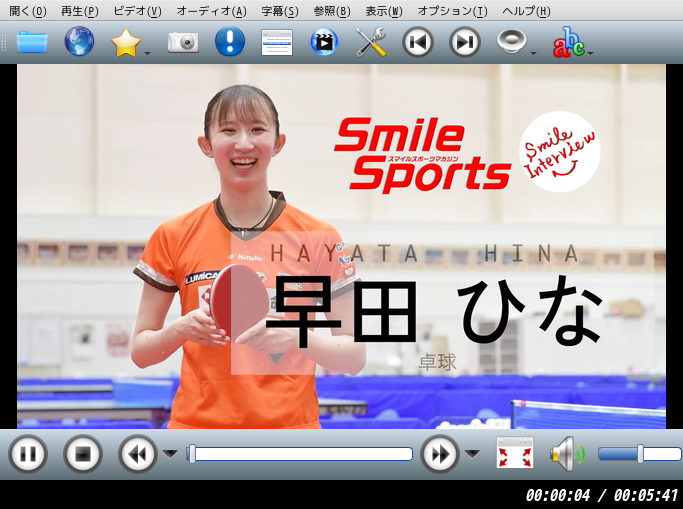Show file information with the exclamation icon

tap(230, 42)
